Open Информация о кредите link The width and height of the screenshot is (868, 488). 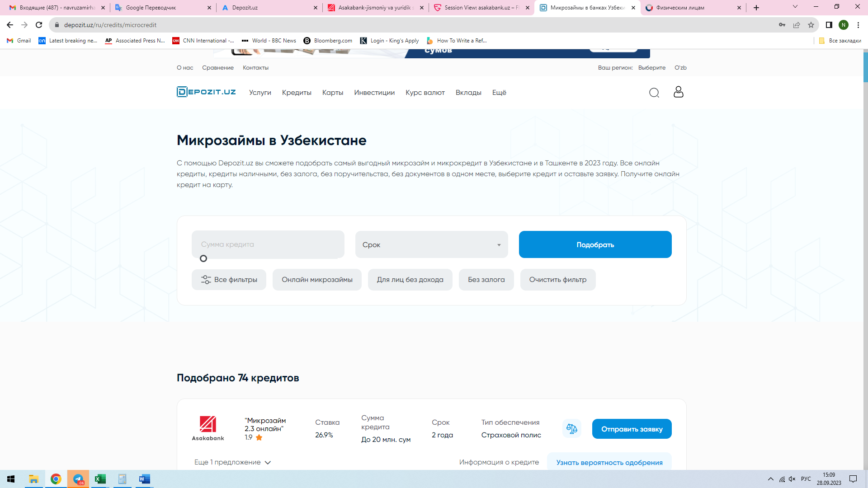pos(499,462)
